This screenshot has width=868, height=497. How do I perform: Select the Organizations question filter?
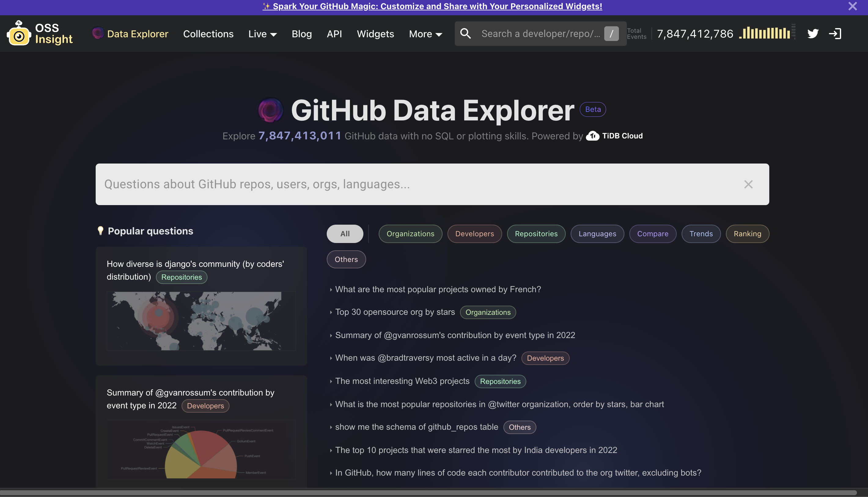coord(410,234)
